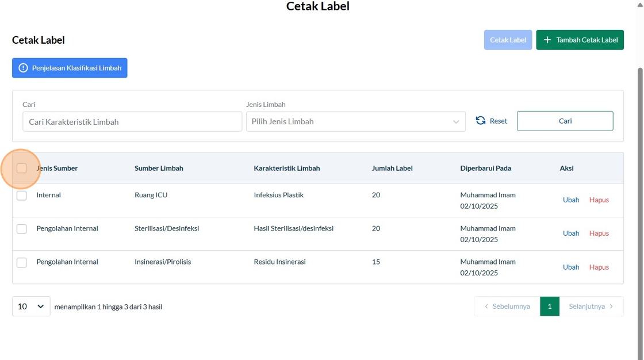
Task: Click the Sebelumnya previous page button
Action: click(x=507, y=307)
